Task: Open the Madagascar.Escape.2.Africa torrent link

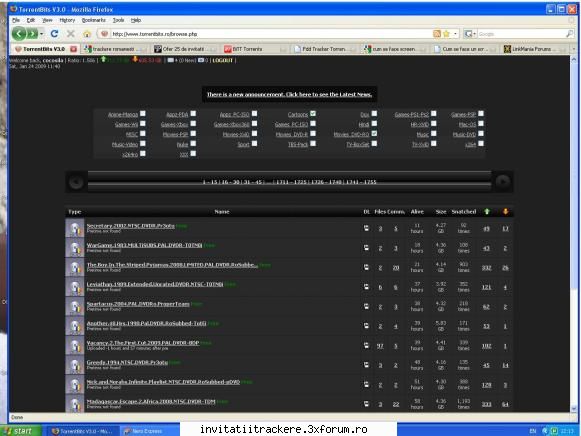Action: coord(151,402)
